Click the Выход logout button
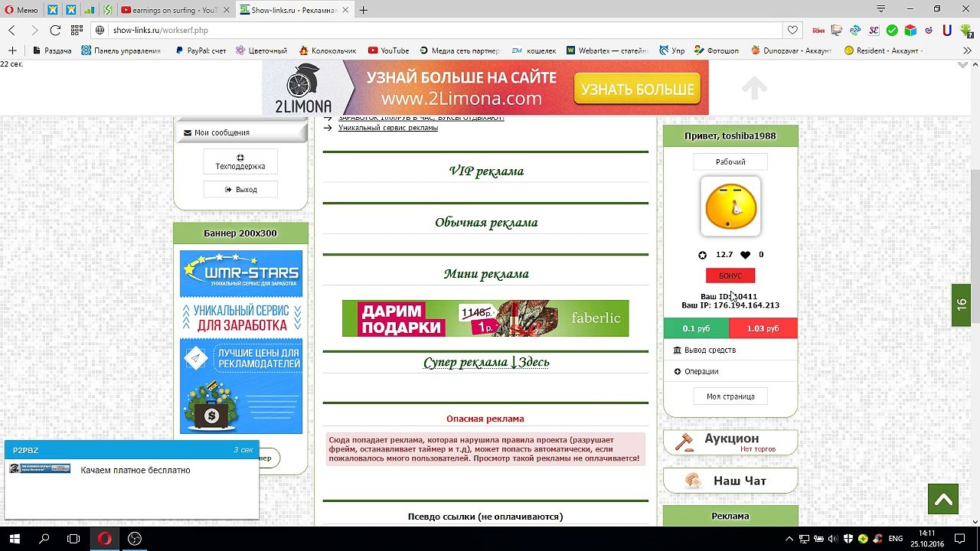Screen dimensions: 980x551 240,189
